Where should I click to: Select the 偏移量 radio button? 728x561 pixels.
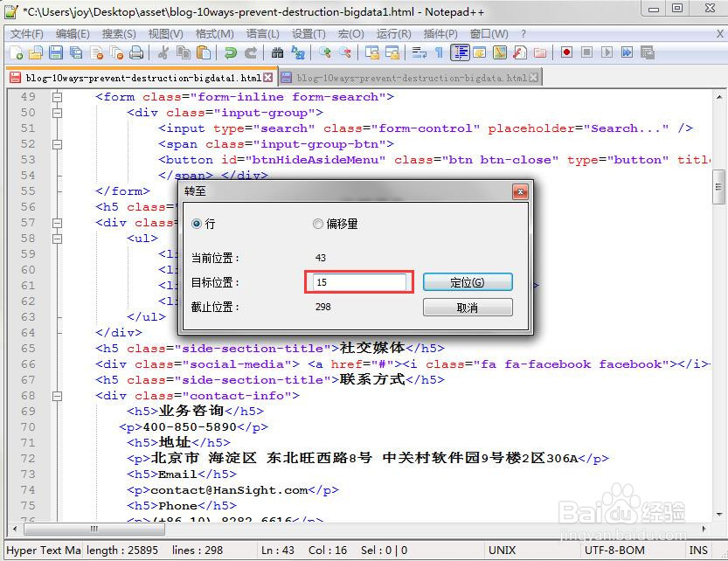318,223
